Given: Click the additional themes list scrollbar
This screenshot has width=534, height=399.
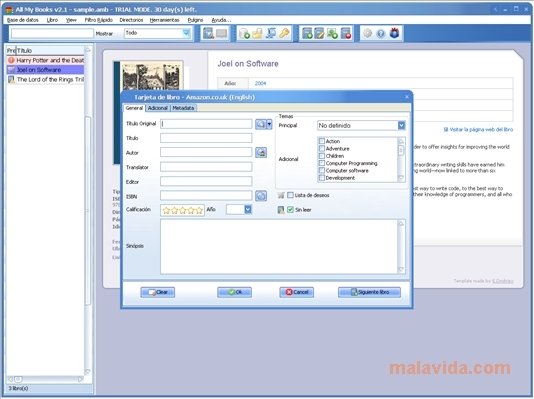Looking at the screenshot, I should [401, 159].
